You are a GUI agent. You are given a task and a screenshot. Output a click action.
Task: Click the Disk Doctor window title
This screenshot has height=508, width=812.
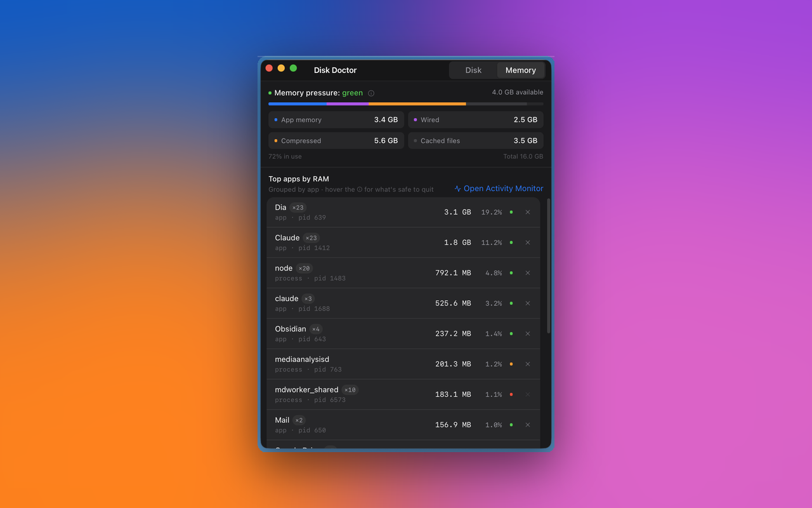[335, 70]
